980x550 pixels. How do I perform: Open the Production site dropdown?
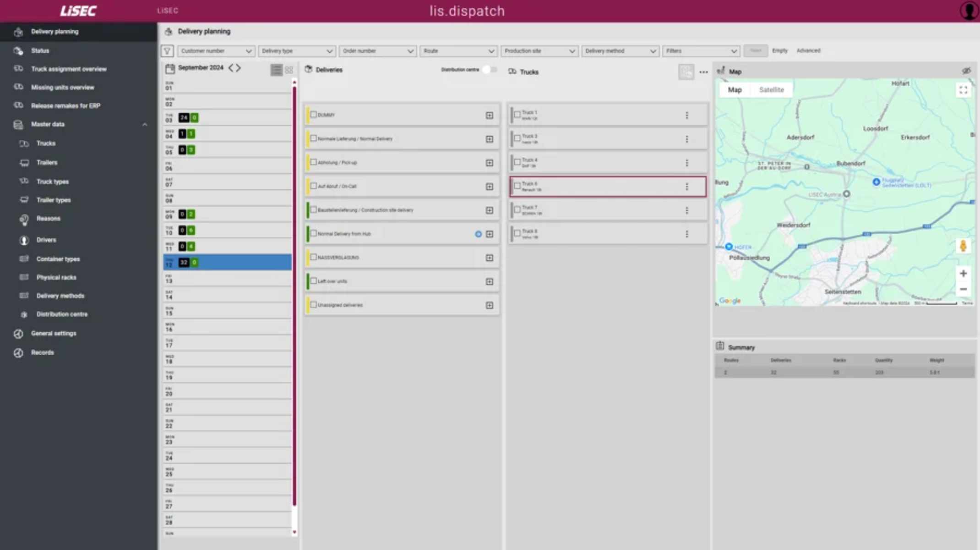539,51
